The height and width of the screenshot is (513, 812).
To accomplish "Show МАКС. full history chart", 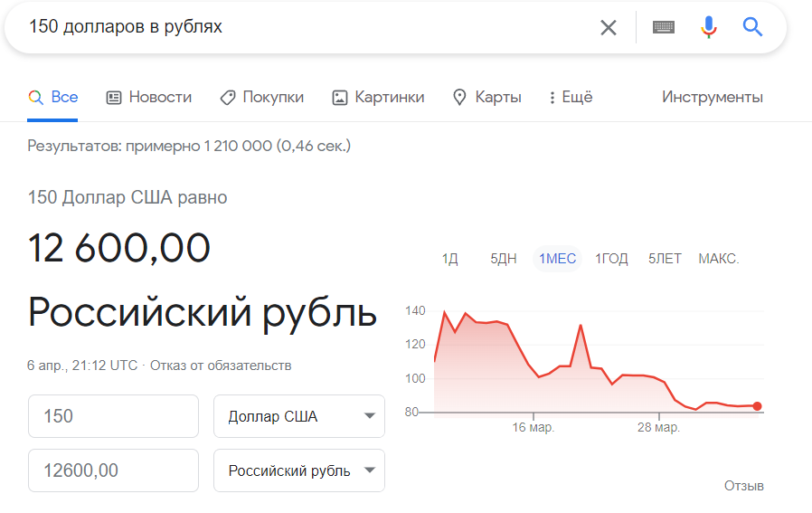I will [719, 259].
